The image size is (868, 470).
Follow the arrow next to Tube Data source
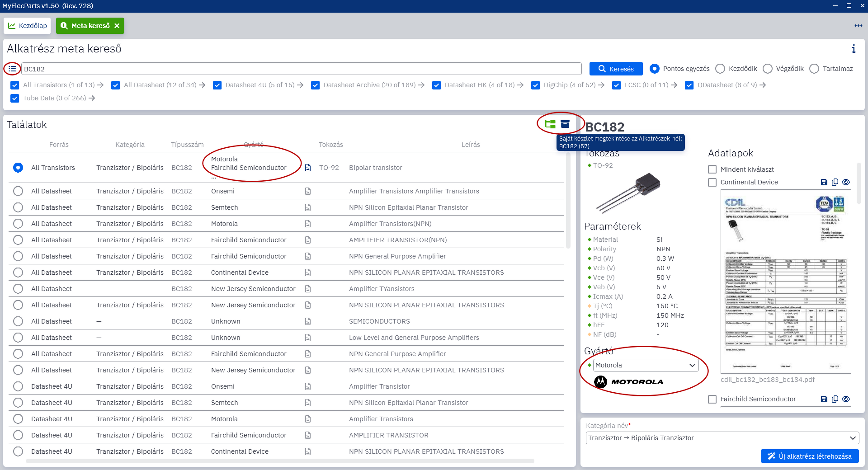[92, 98]
